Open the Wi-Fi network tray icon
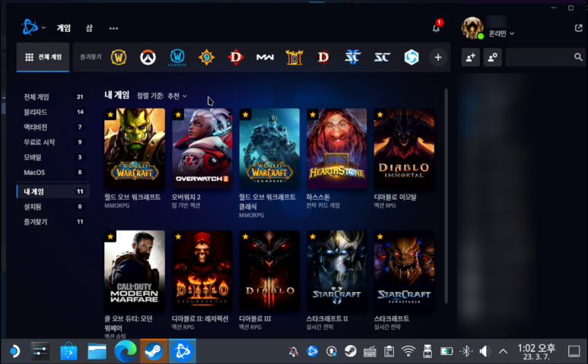588x364 pixels. pos(408,351)
